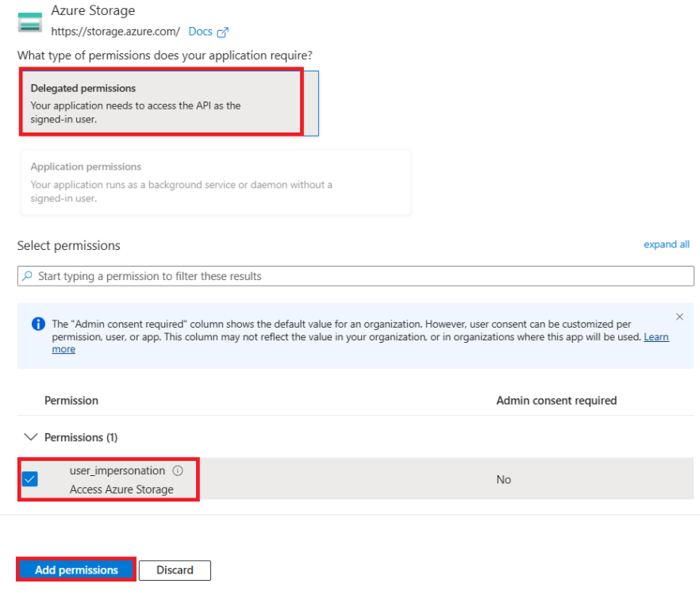Select Application permissions option
The image size is (700, 595).
pyautogui.click(x=216, y=182)
